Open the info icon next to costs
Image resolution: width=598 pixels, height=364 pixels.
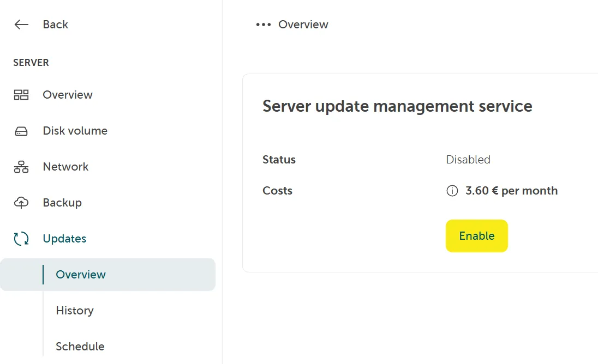(x=452, y=191)
